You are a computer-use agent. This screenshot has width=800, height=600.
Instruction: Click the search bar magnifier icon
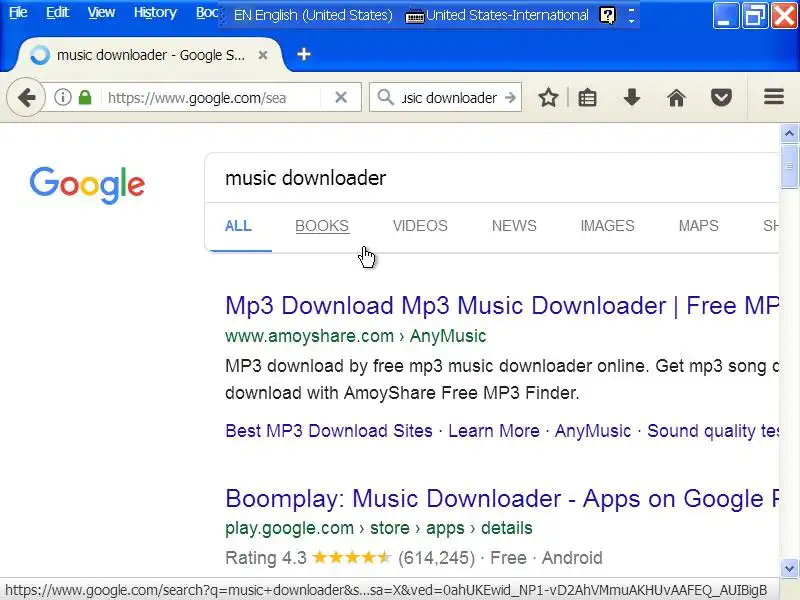(386, 97)
